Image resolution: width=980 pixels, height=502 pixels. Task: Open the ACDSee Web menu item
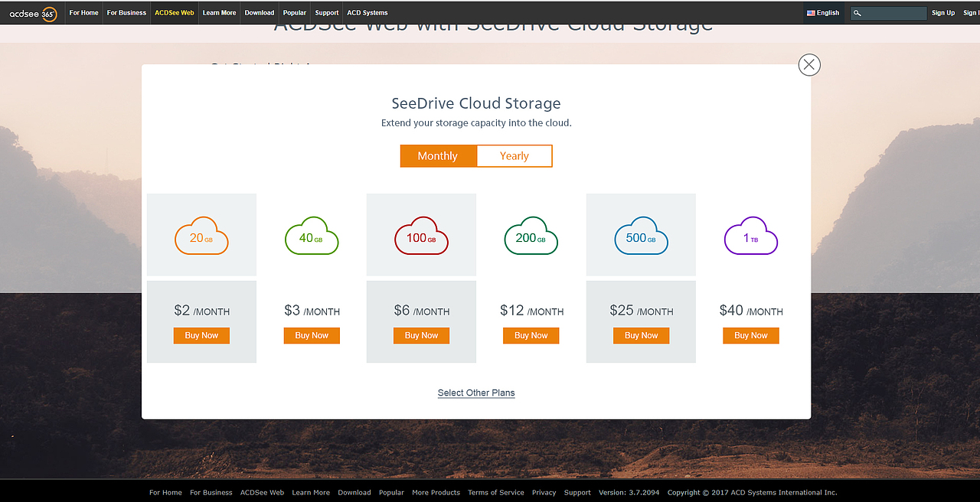point(175,13)
